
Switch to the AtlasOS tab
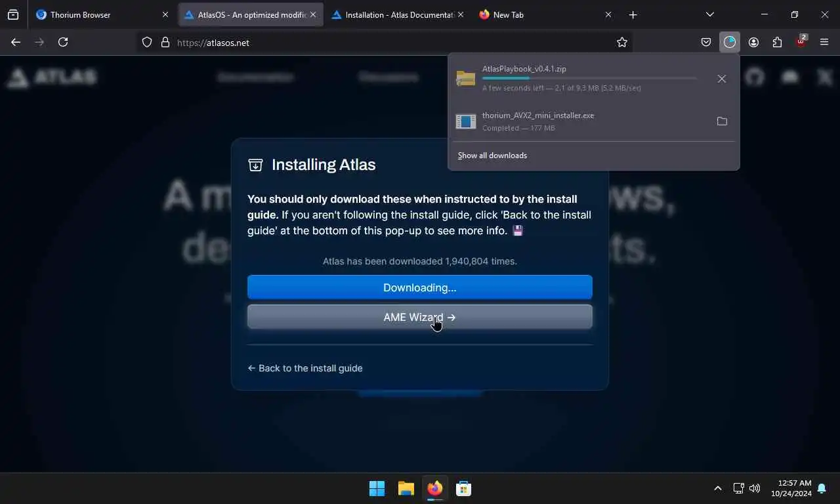(x=251, y=14)
